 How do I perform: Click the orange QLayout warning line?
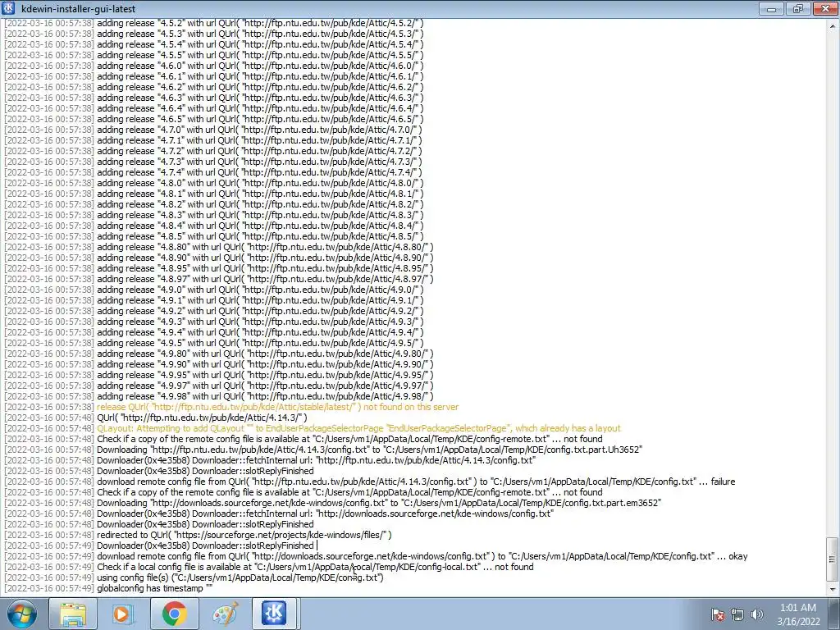click(313, 428)
